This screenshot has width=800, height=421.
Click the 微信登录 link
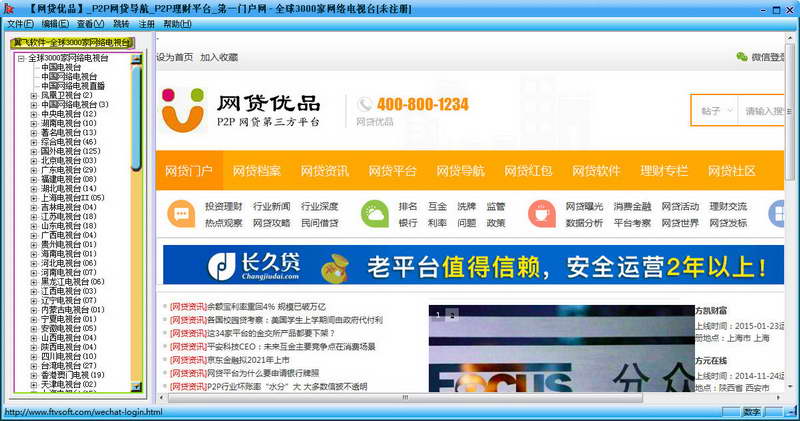click(x=768, y=57)
